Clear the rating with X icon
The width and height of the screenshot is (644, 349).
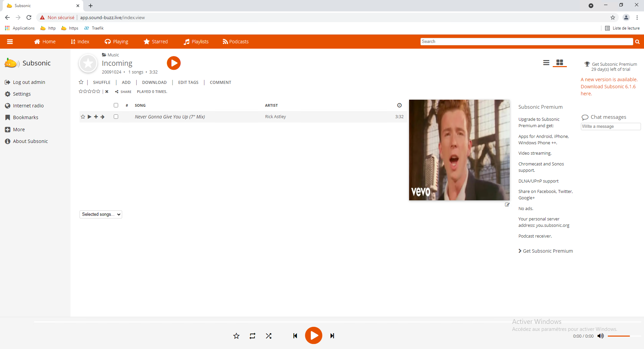point(107,92)
